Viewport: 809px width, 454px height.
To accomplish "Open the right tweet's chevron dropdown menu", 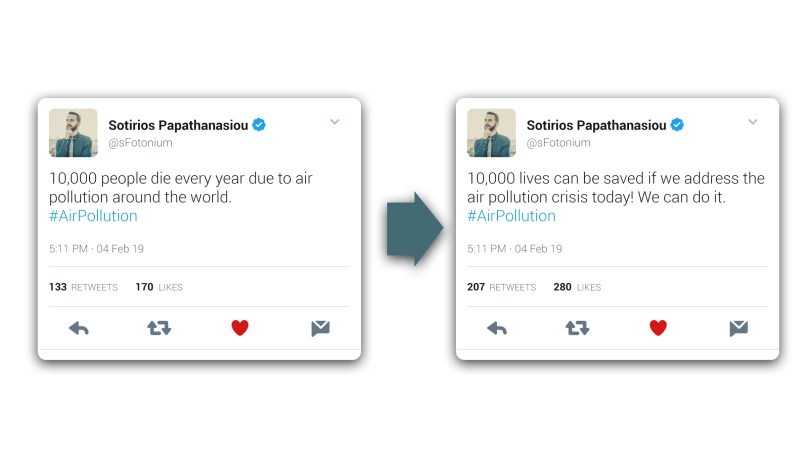I will [753, 122].
